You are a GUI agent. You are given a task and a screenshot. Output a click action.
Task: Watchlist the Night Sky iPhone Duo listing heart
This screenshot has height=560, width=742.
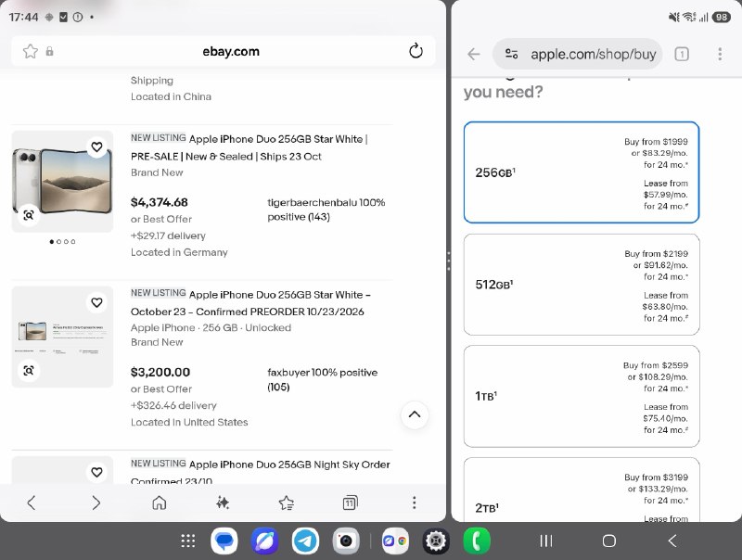[x=97, y=472]
